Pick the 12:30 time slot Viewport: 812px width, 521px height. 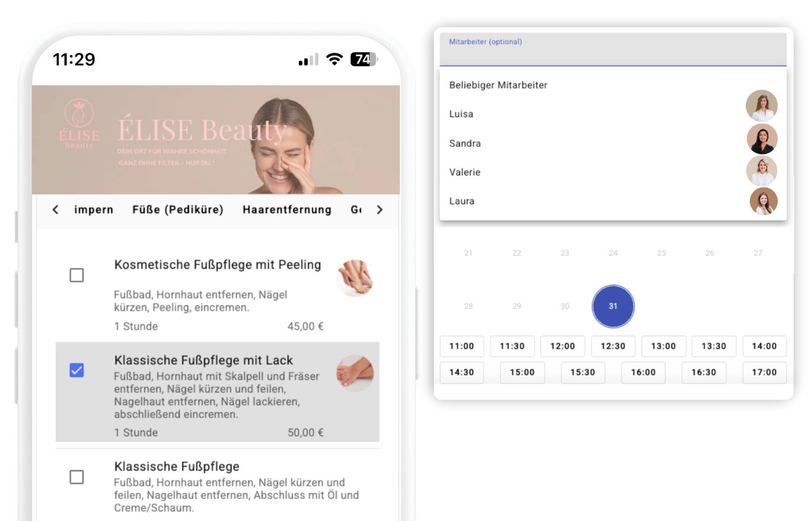point(613,346)
